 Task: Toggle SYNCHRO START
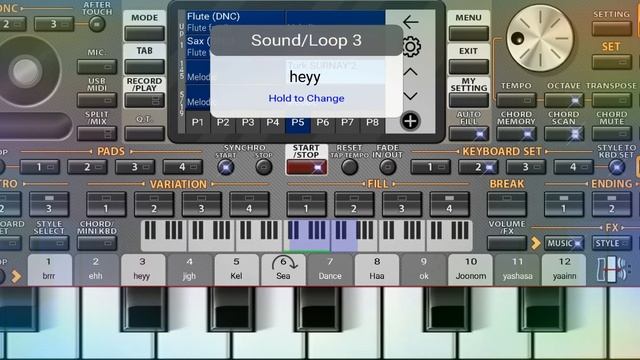226,167
